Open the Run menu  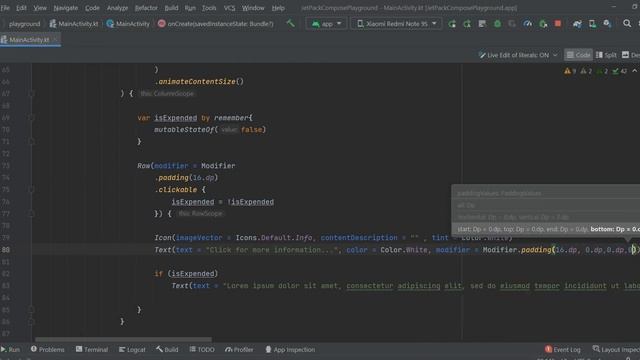[190, 8]
